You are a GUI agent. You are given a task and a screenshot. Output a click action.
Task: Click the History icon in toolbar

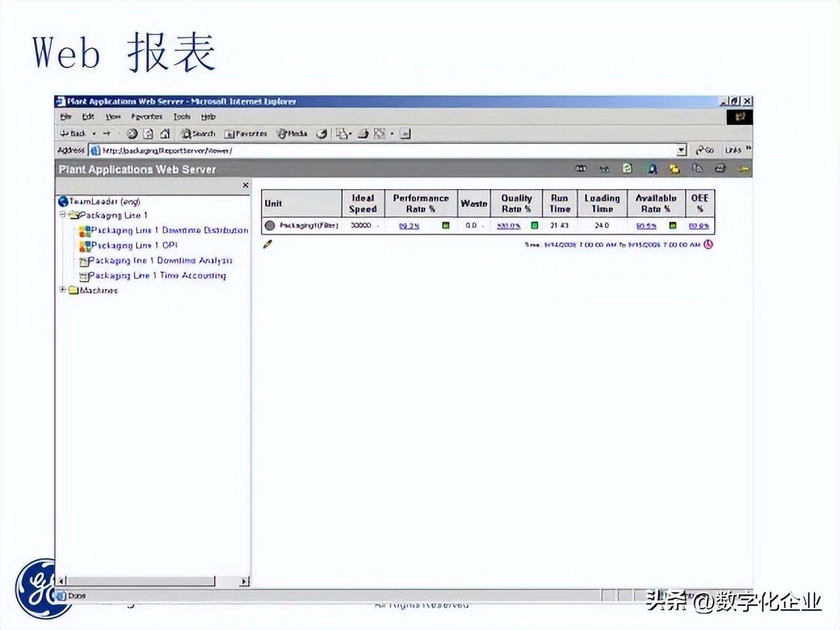[322, 133]
